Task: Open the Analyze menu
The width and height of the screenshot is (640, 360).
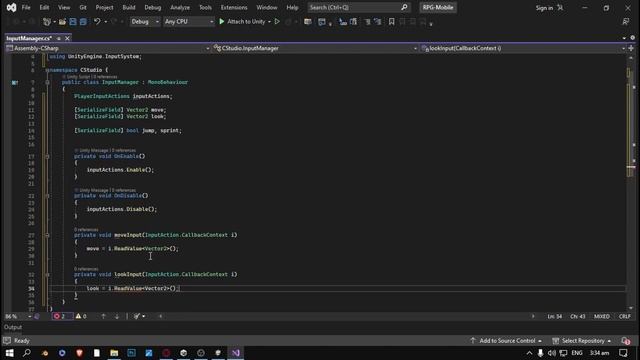Action: pos(180,7)
